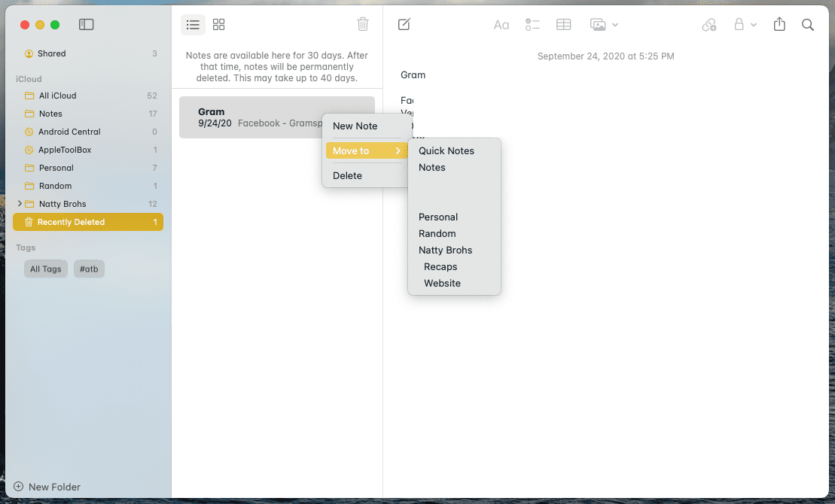835x504 pixels.
Task: Switch to list view
Action: point(193,25)
